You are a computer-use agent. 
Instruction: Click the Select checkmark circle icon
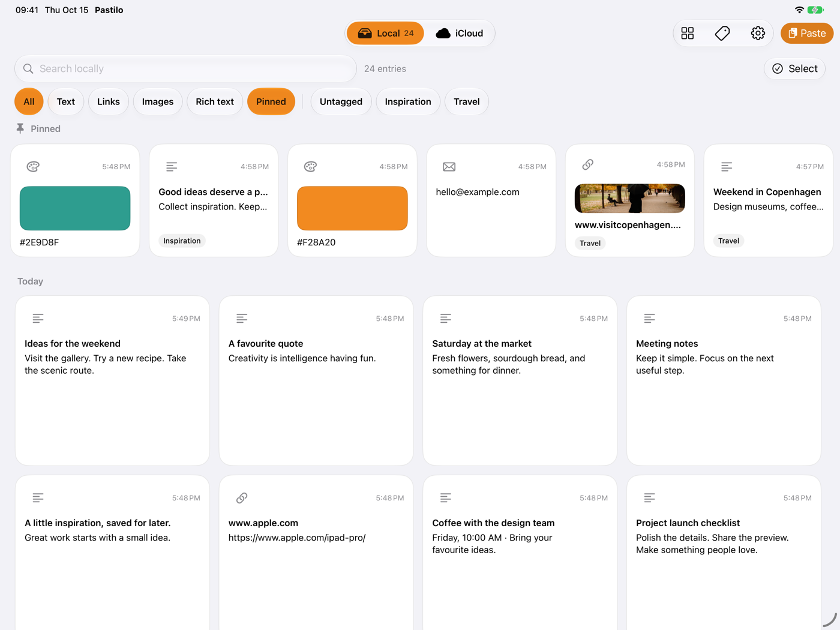(778, 69)
